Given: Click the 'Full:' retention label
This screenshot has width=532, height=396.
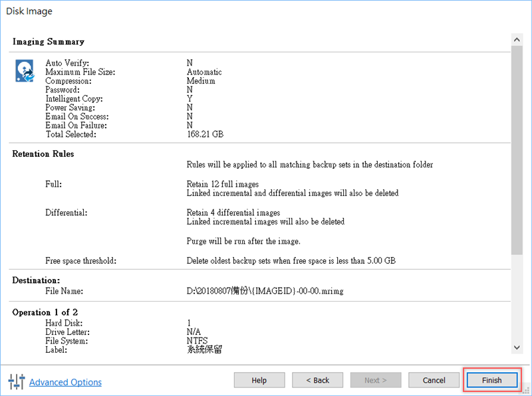Looking at the screenshot, I should [54, 184].
